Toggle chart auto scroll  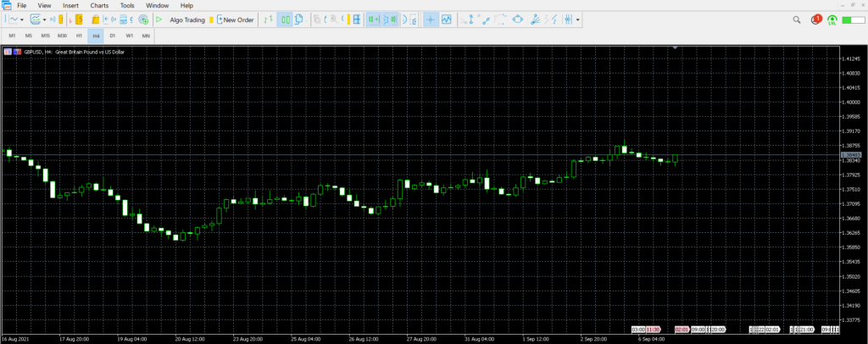coord(374,19)
